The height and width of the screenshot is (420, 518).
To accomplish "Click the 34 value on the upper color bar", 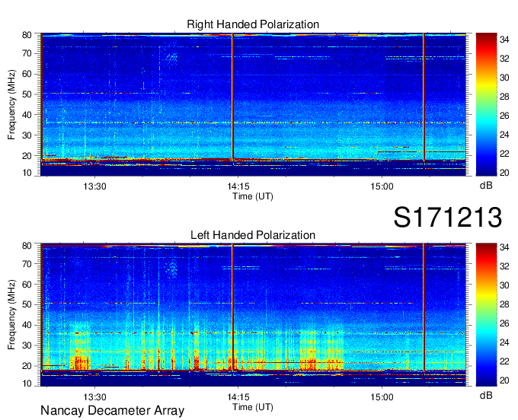I will click(504, 40).
